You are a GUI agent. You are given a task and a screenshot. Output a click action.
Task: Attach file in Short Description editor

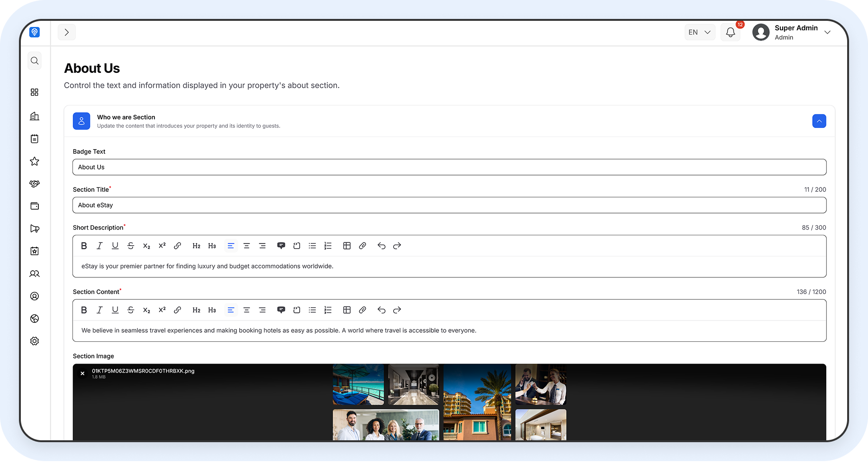point(362,246)
